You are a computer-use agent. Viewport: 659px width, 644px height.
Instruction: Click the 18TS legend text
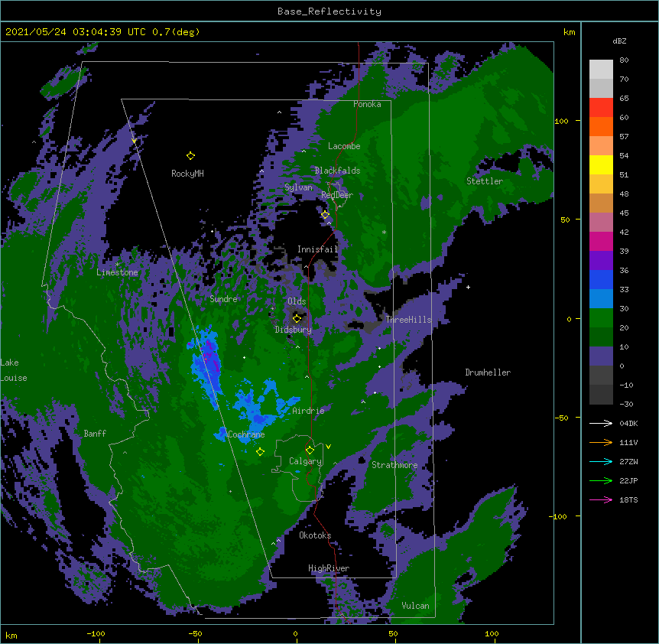(x=628, y=499)
